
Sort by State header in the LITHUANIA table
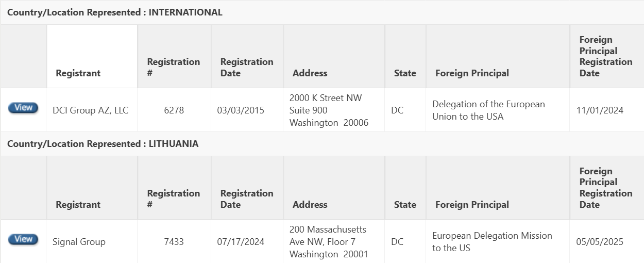(405, 205)
